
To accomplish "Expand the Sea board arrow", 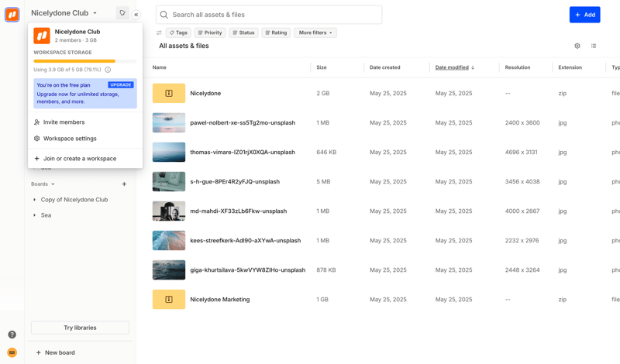I will point(34,215).
